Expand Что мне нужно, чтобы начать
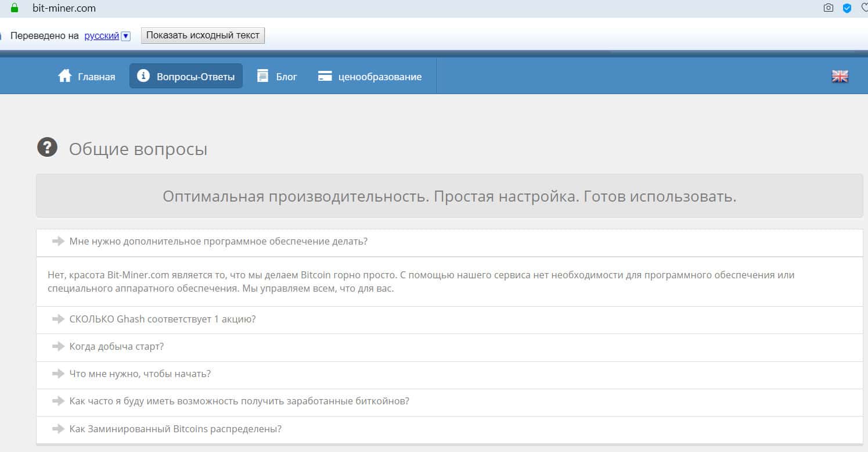 pyautogui.click(x=139, y=374)
